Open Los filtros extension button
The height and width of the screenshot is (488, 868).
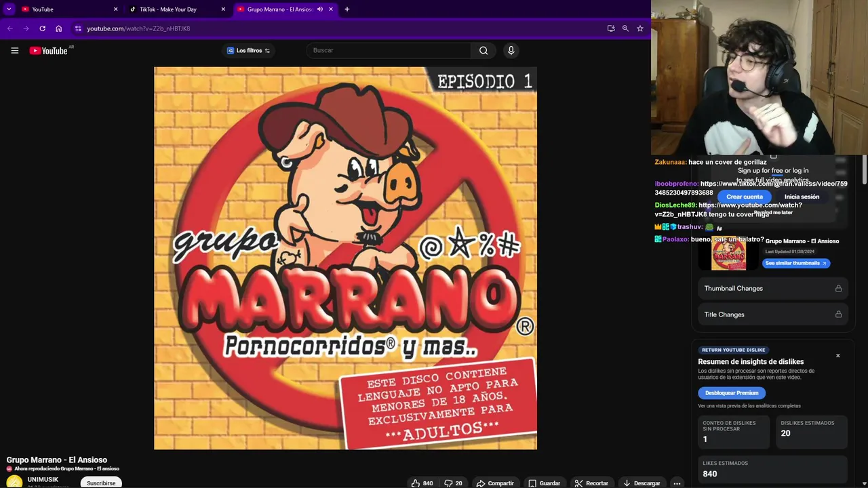(248, 50)
